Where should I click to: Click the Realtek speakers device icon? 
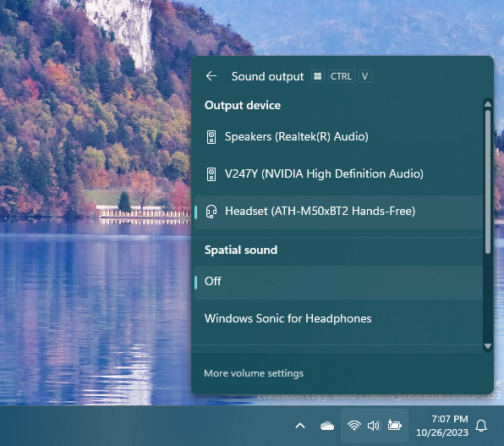click(x=211, y=137)
